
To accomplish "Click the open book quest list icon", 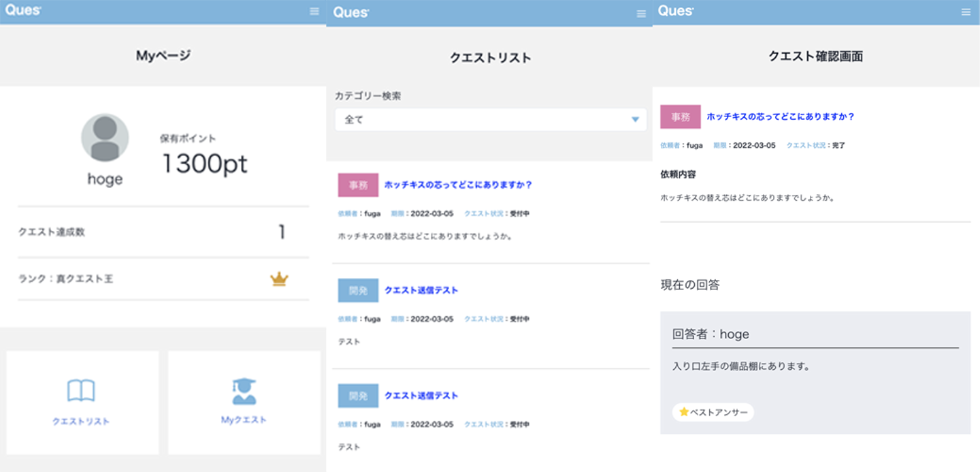I will (81, 391).
